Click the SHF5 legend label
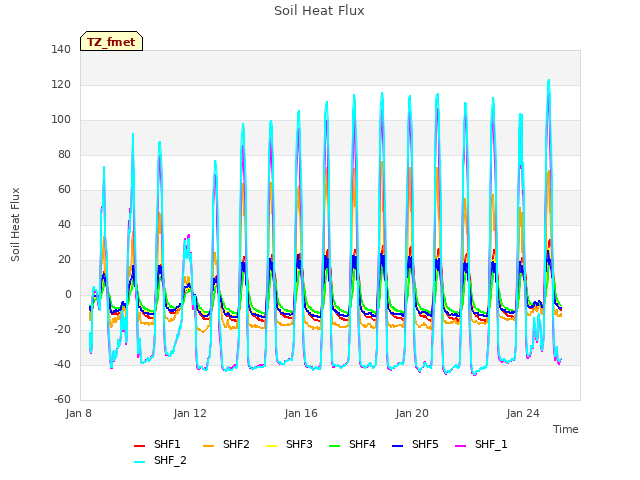Viewport: 640px width, 480px height. point(425,444)
